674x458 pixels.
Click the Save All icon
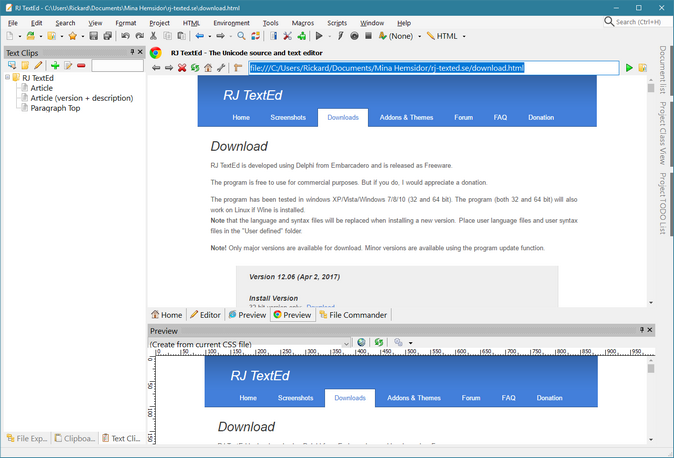tap(107, 36)
